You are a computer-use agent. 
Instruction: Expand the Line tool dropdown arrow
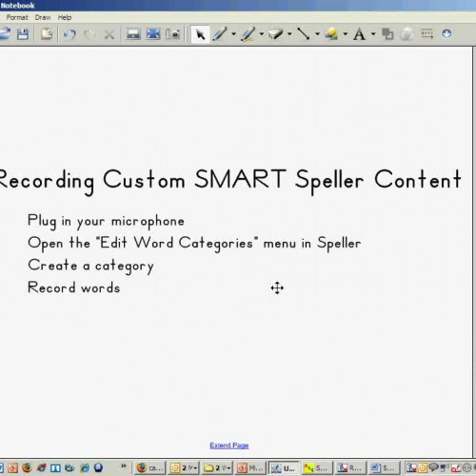(317, 33)
